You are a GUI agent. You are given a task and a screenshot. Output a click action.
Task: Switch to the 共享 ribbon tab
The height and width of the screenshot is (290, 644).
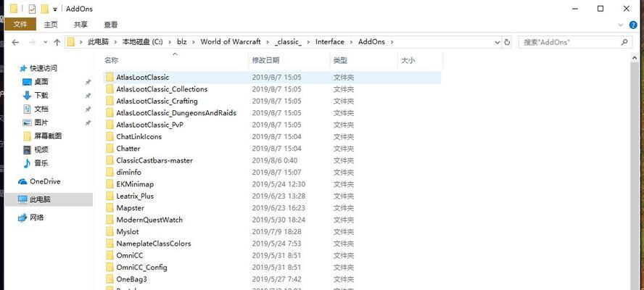(80, 25)
